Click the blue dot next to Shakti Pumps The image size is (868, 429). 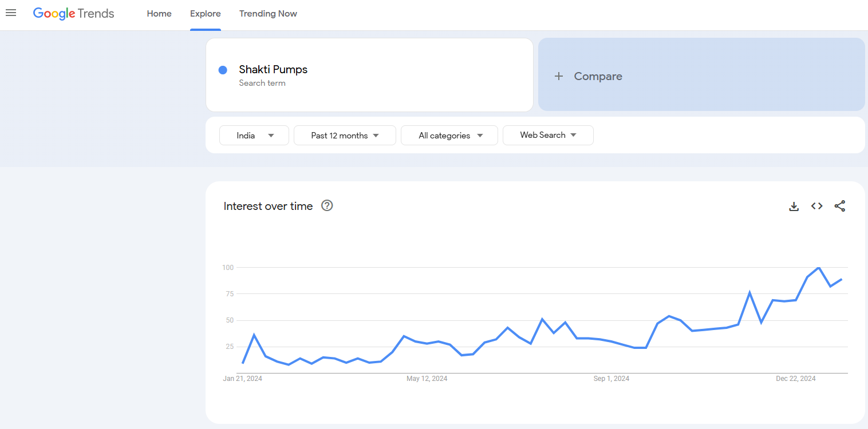coord(223,70)
